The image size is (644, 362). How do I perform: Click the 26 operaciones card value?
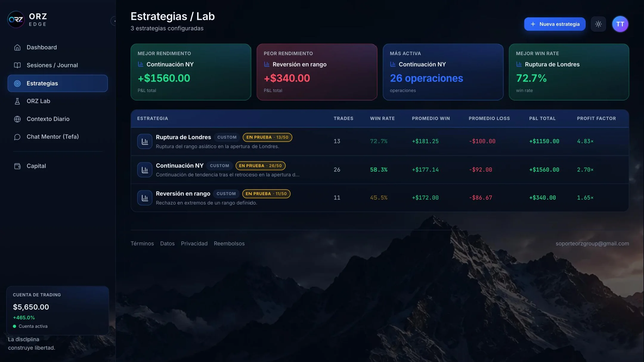click(x=426, y=78)
